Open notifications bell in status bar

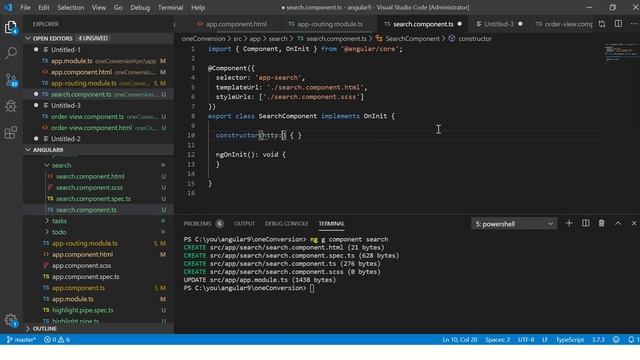pos(633,340)
